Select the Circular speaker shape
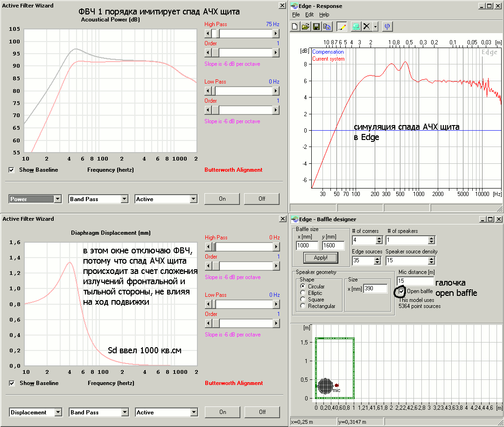The height and width of the screenshot is (427, 504). point(302,286)
